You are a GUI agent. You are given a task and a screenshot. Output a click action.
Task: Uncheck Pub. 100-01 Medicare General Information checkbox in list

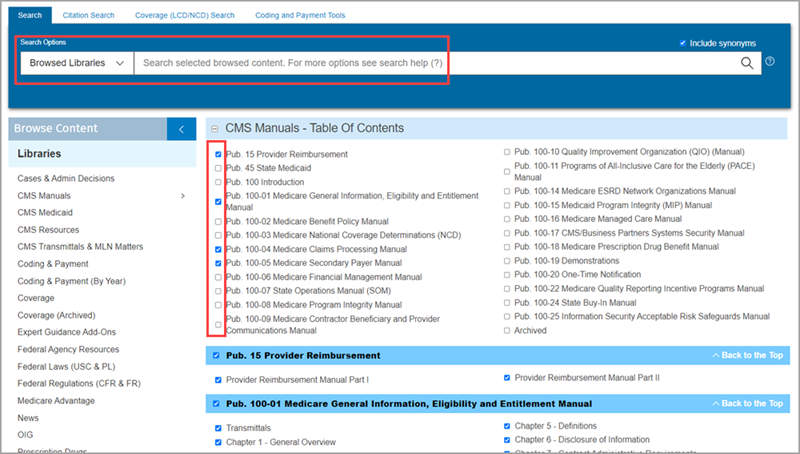218,201
